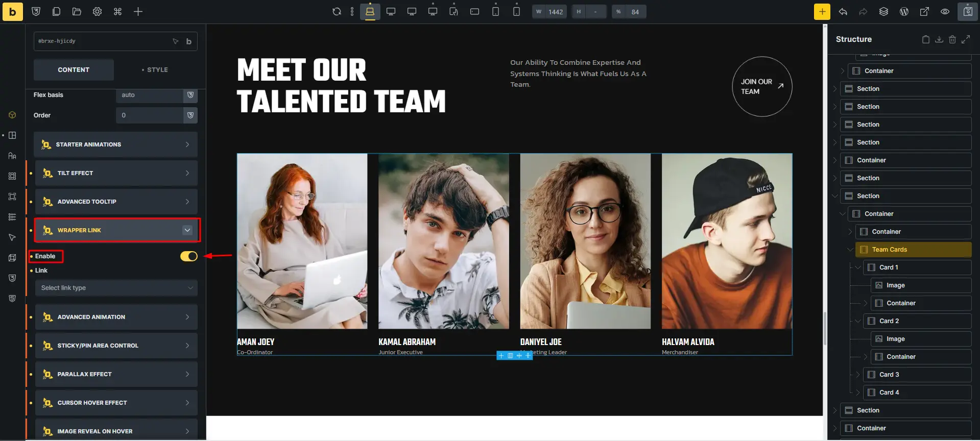This screenshot has height=441, width=980.
Task: Click the layers revisions icon
Action: click(x=883, y=12)
